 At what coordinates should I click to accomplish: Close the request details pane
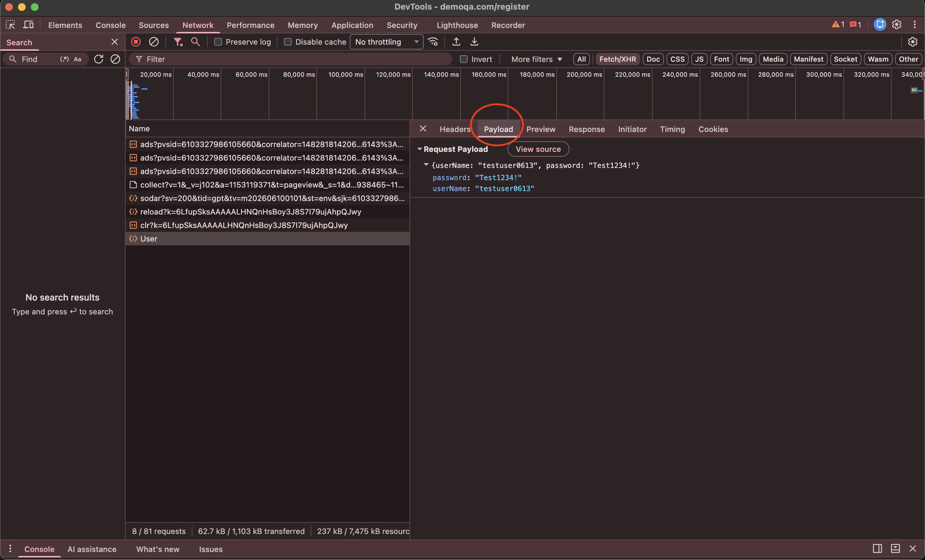click(x=423, y=129)
